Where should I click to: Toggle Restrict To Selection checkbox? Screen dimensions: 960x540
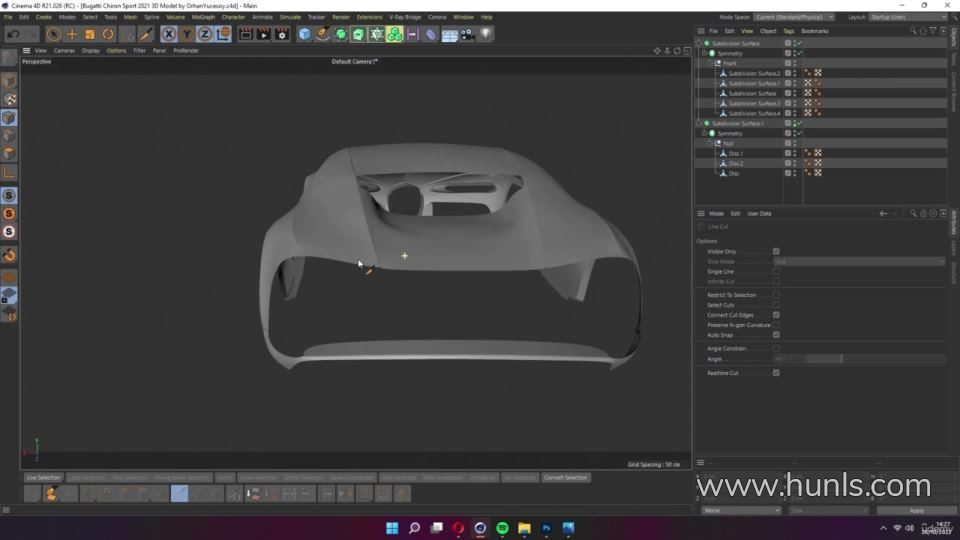776,295
